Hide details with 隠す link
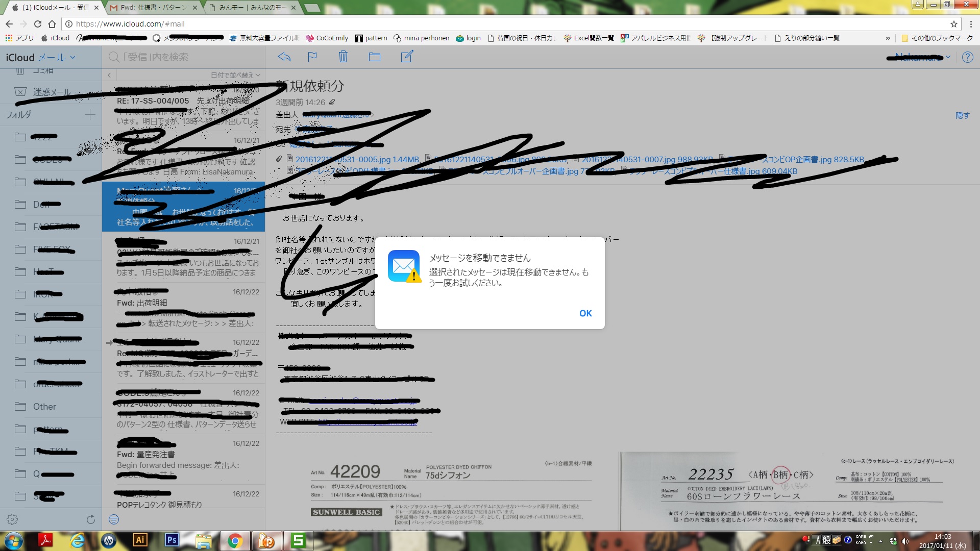Viewport: 980px width, 551px height. tap(962, 115)
